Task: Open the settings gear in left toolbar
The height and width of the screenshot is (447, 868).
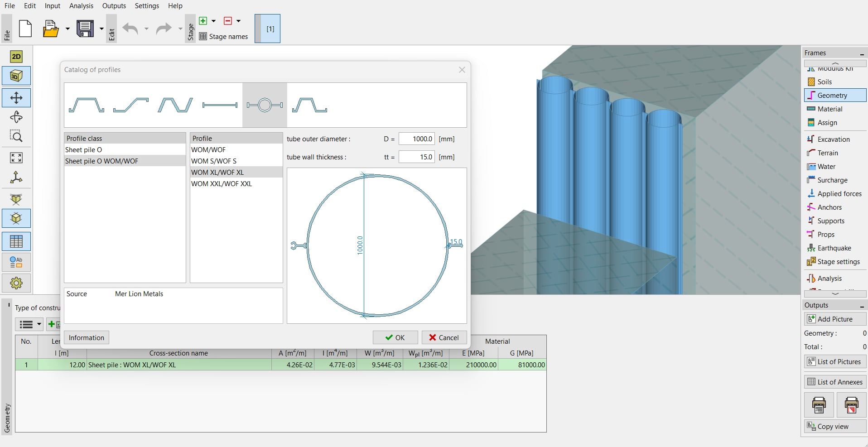Action: pyautogui.click(x=16, y=283)
